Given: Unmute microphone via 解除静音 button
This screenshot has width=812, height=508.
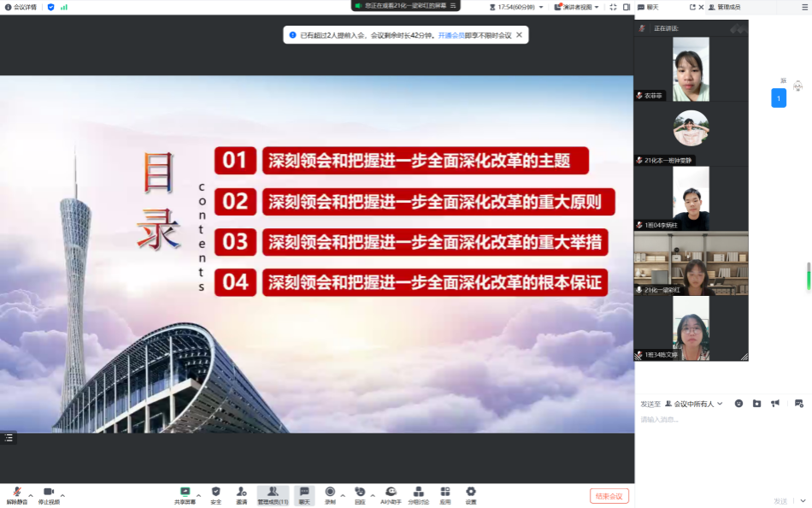Looking at the screenshot, I should click(x=17, y=493).
